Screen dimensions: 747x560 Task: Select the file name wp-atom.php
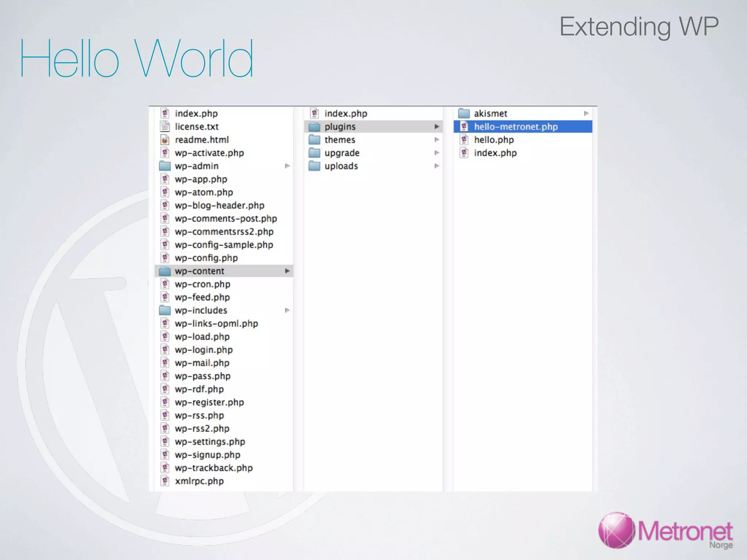[204, 192]
